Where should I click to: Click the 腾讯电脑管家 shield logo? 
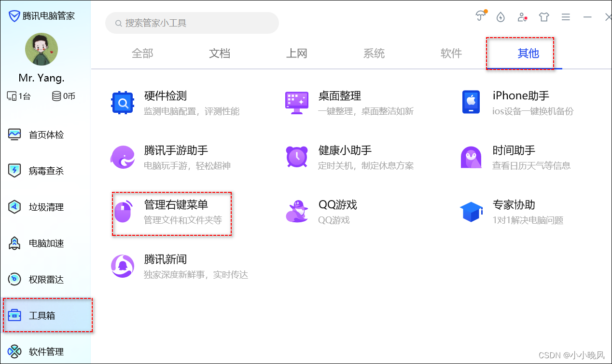(14, 16)
